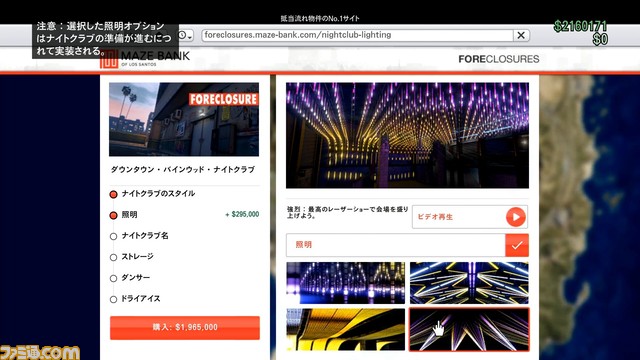Confirm lighting with the orange checkmark button
This screenshot has width=640, height=360.
[517, 245]
